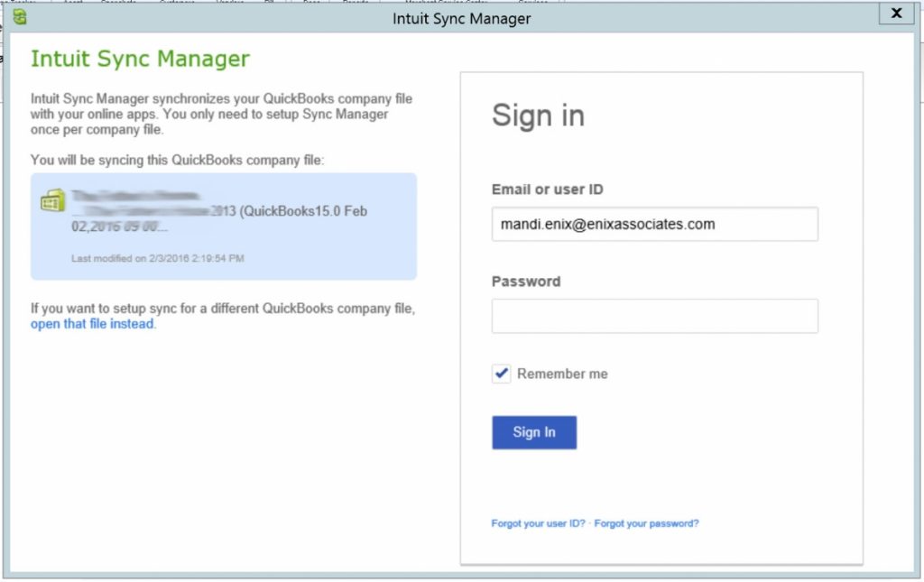
Task: Follow the Forgot your user ID link
Action: (538, 523)
